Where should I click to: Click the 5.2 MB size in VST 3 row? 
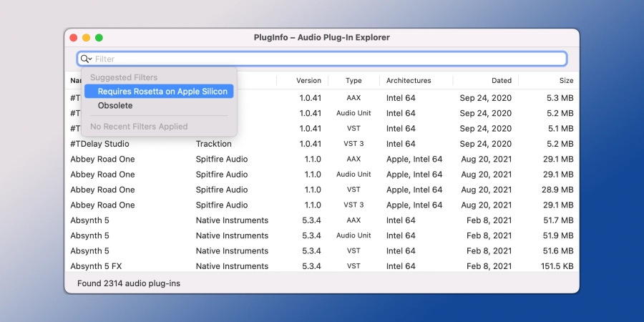[x=560, y=144]
